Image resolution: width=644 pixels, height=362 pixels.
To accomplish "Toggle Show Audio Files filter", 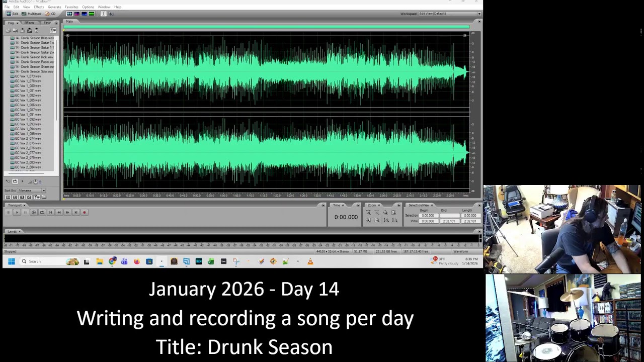I will (x=8, y=197).
